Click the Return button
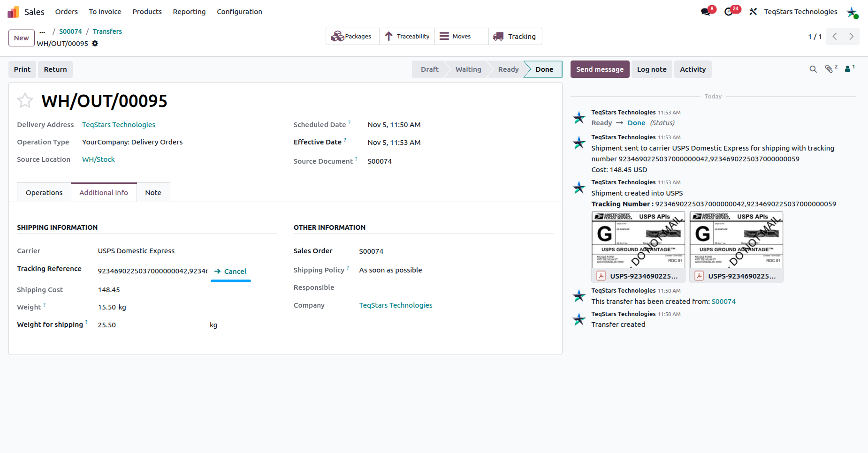Image resolution: width=868 pixels, height=453 pixels. [55, 69]
